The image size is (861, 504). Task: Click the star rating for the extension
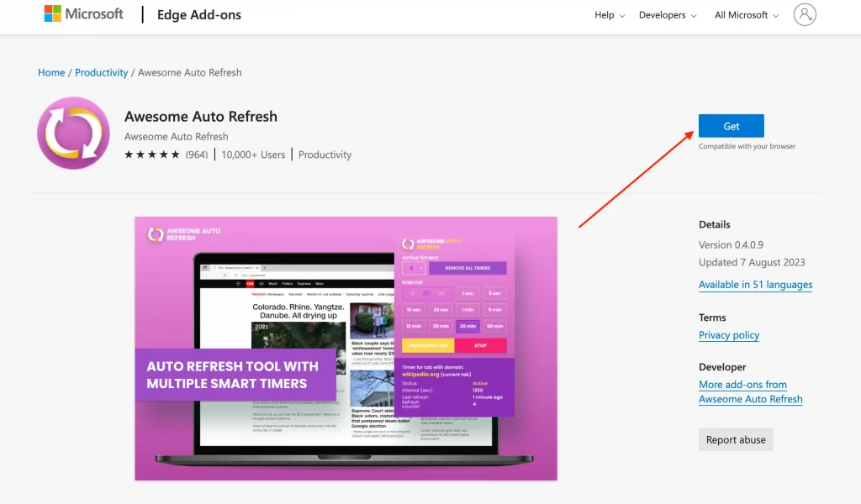coord(152,155)
